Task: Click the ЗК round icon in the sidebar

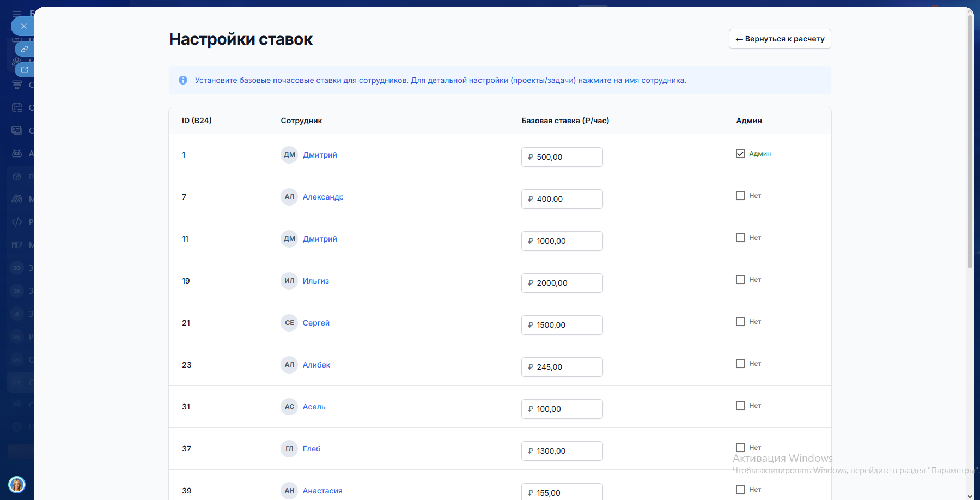Action: (17, 291)
